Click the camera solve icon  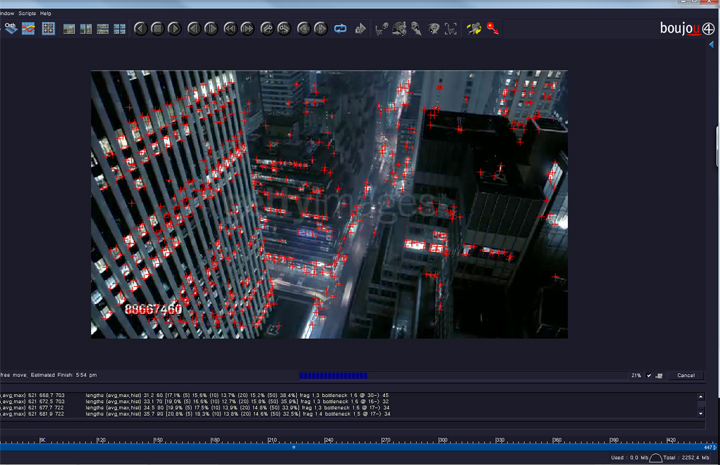399,29
